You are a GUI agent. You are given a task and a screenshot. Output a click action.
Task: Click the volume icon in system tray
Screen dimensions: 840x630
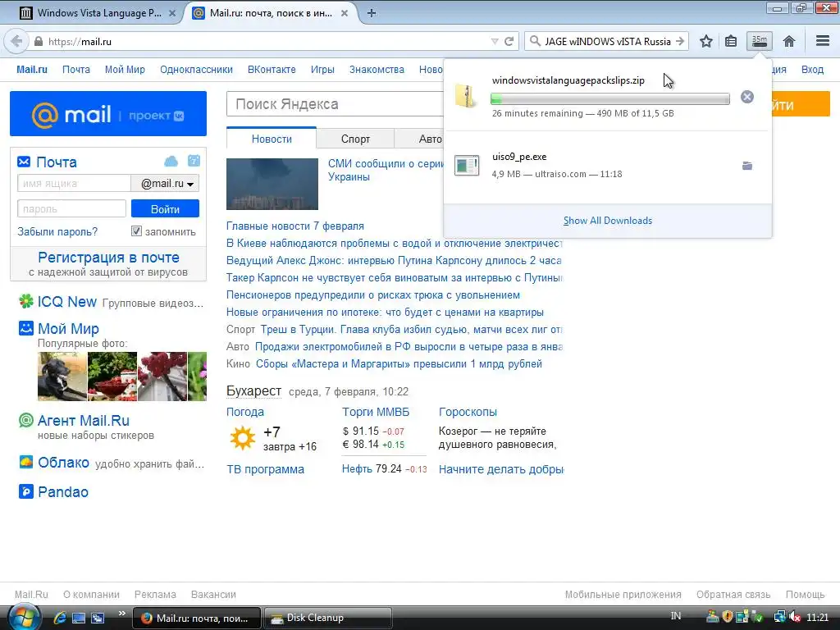click(x=795, y=617)
